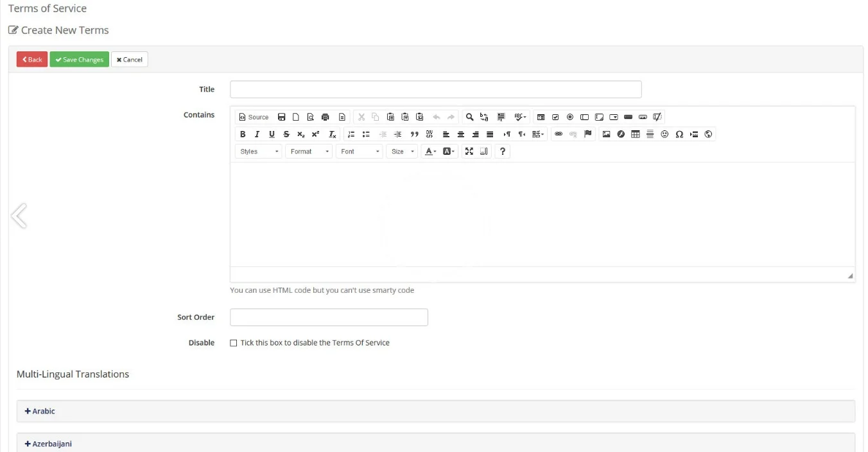
Task: Insert a table using the table icon
Action: pos(636,134)
